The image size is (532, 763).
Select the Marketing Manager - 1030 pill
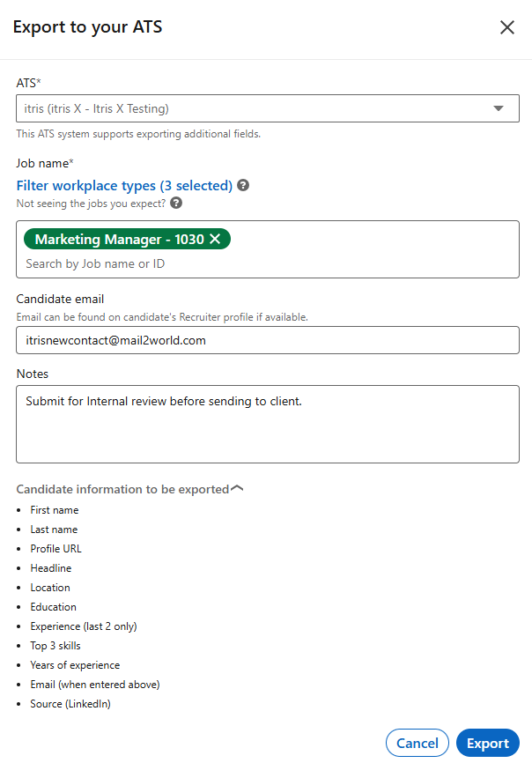[119, 239]
